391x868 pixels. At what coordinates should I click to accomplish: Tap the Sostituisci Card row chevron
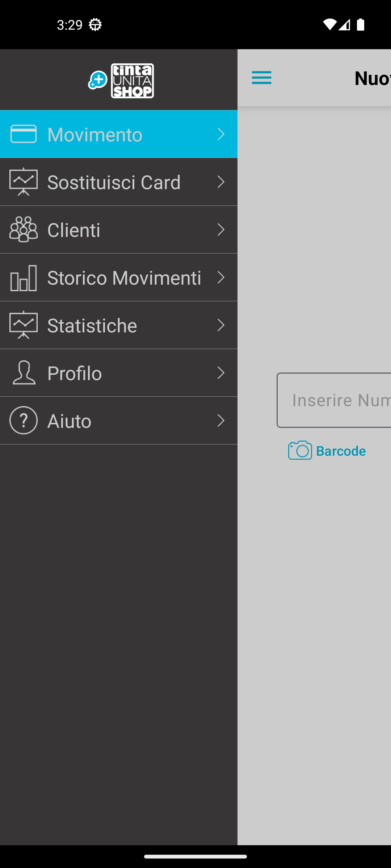[221, 182]
